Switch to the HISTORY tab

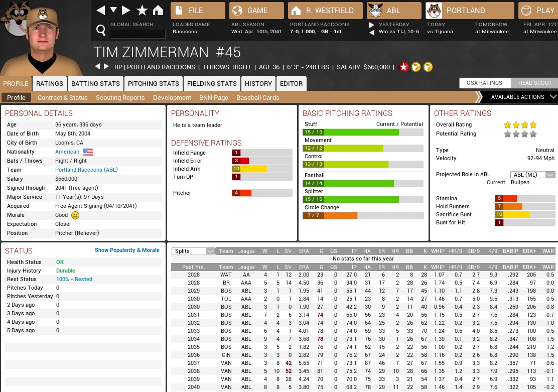258,83
